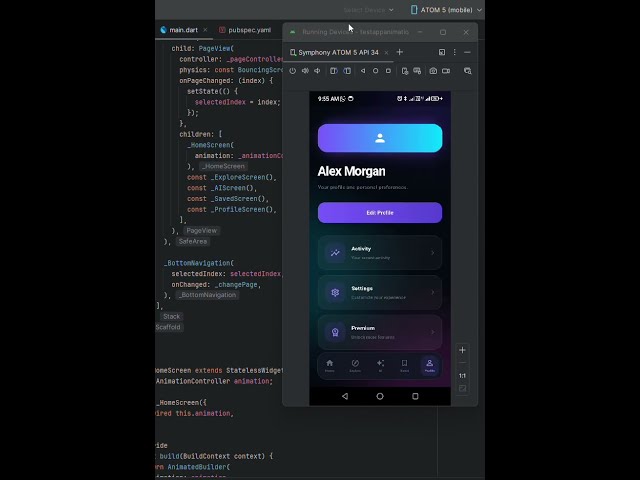This screenshot has height=480, width=640.
Task: Open Explore tab in app bottom navigation
Action: point(355,366)
